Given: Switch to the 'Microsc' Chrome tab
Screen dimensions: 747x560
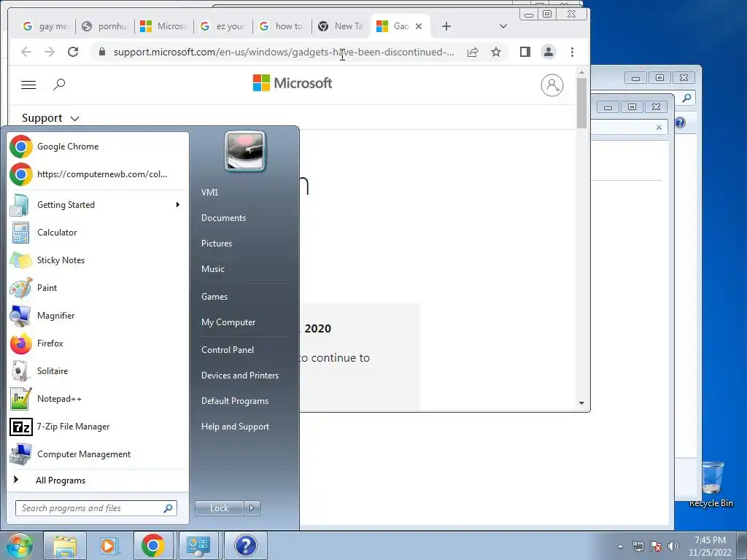Looking at the screenshot, I should click(164, 26).
